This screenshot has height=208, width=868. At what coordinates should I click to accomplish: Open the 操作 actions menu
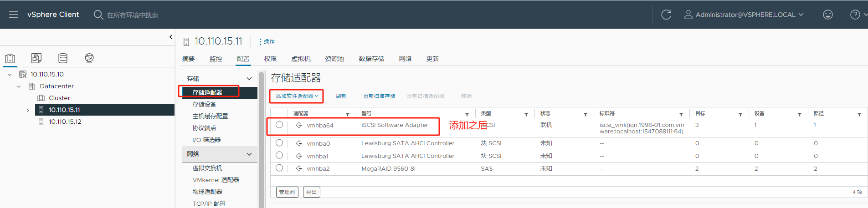point(267,41)
